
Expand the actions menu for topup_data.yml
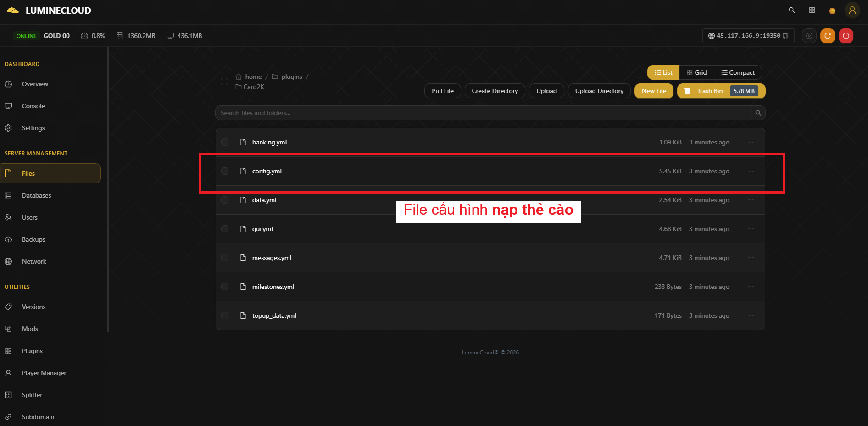[751, 315]
